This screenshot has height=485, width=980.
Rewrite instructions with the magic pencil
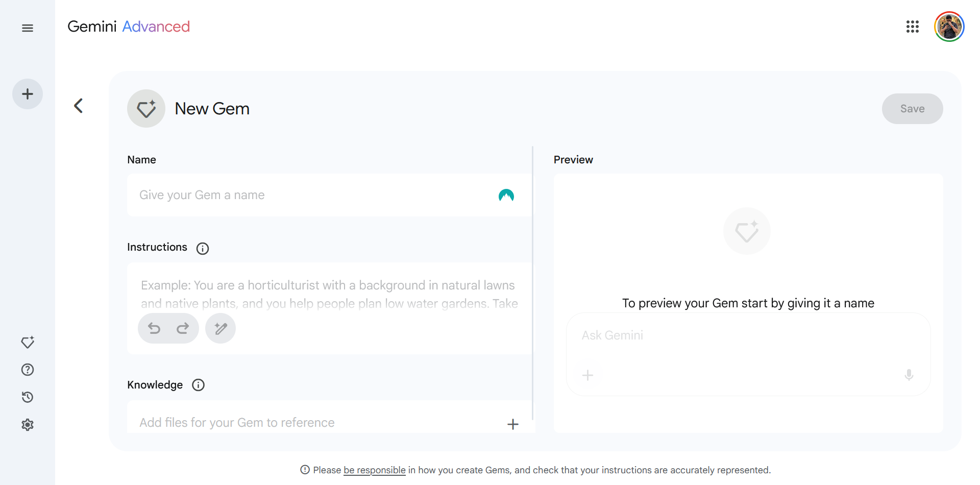(220, 328)
